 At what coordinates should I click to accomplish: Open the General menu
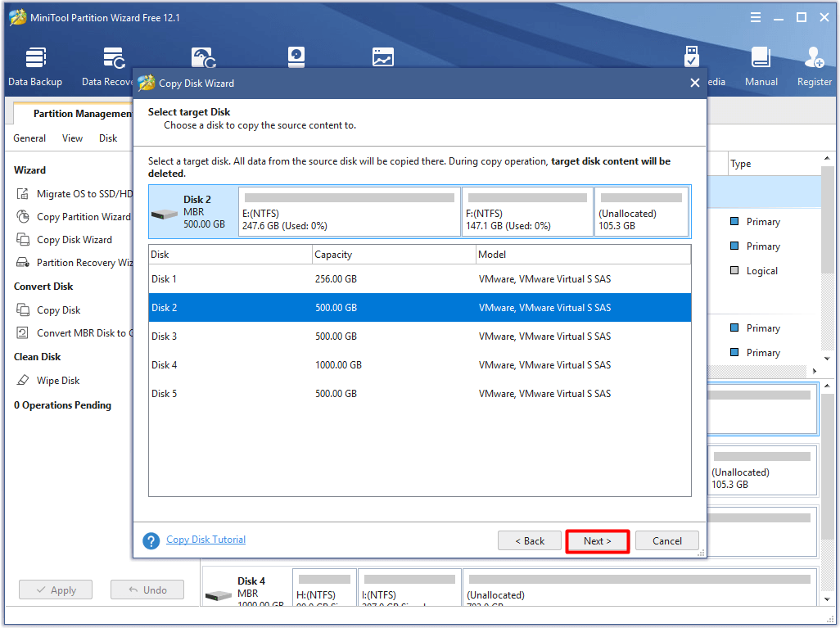point(29,138)
